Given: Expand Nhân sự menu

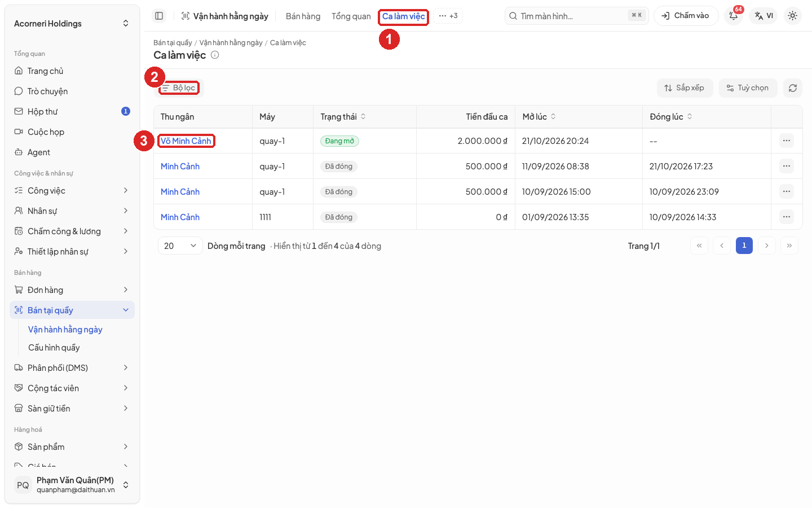Looking at the screenshot, I should click(72, 211).
